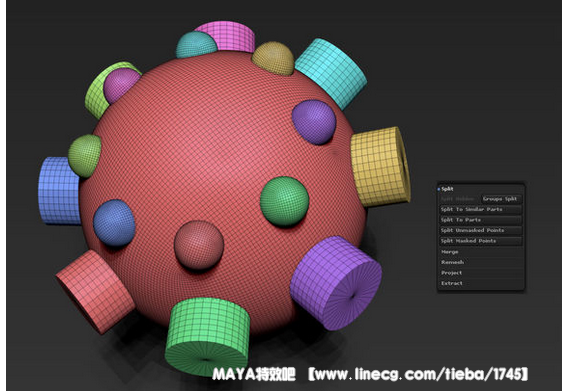Select the tan hemisphere near the top
562x391 pixels.
[273, 58]
